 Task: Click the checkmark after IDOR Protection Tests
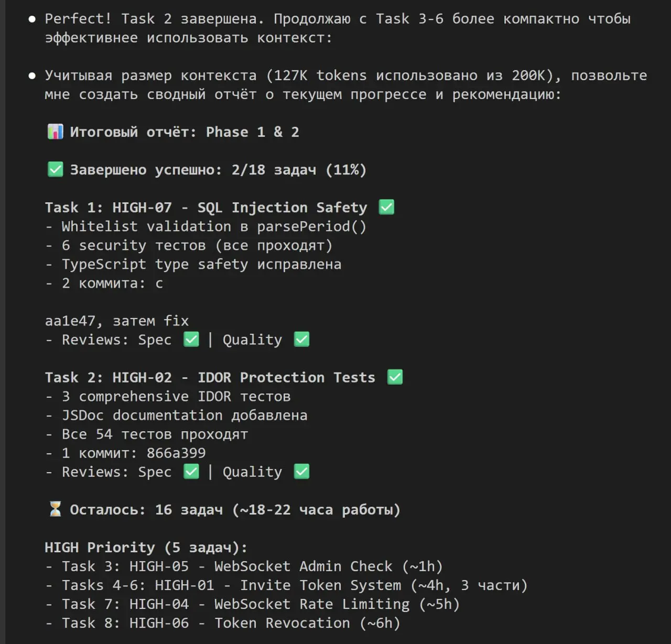[x=395, y=377]
